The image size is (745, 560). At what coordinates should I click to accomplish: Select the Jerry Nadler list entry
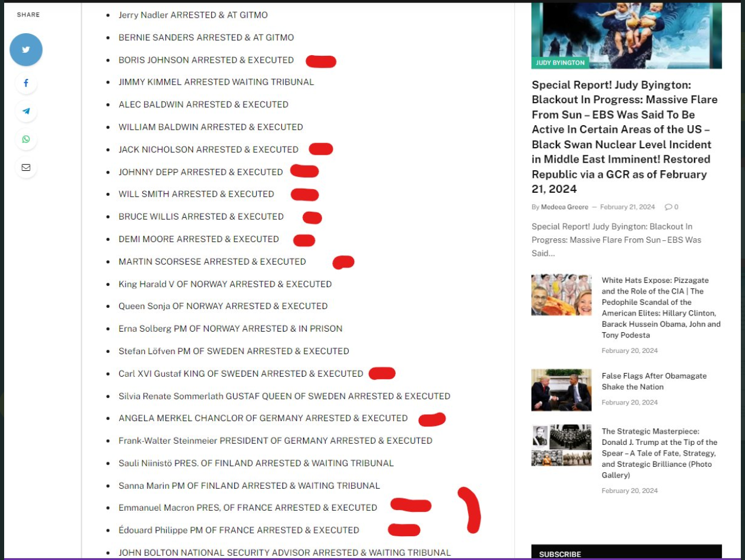(193, 15)
